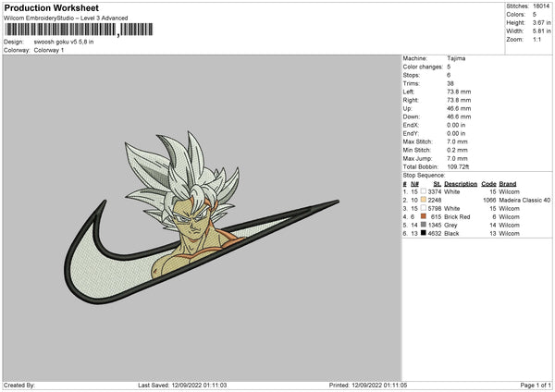Viewport: 555px width, 392px height.
Task: Click the Production Worksheet title
Action: coord(51,7)
